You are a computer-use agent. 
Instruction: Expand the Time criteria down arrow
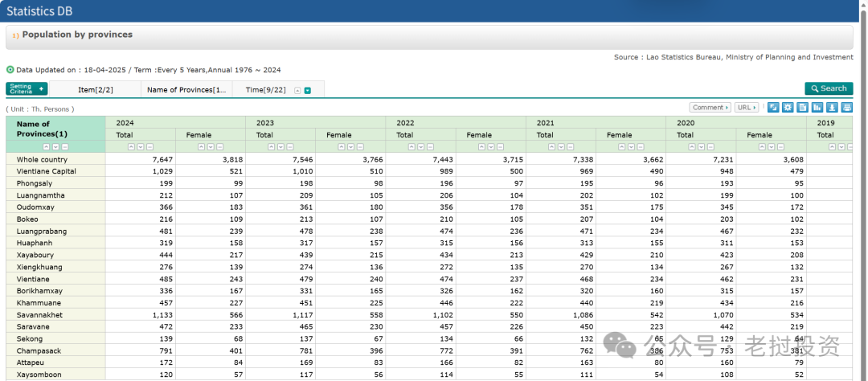point(308,90)
